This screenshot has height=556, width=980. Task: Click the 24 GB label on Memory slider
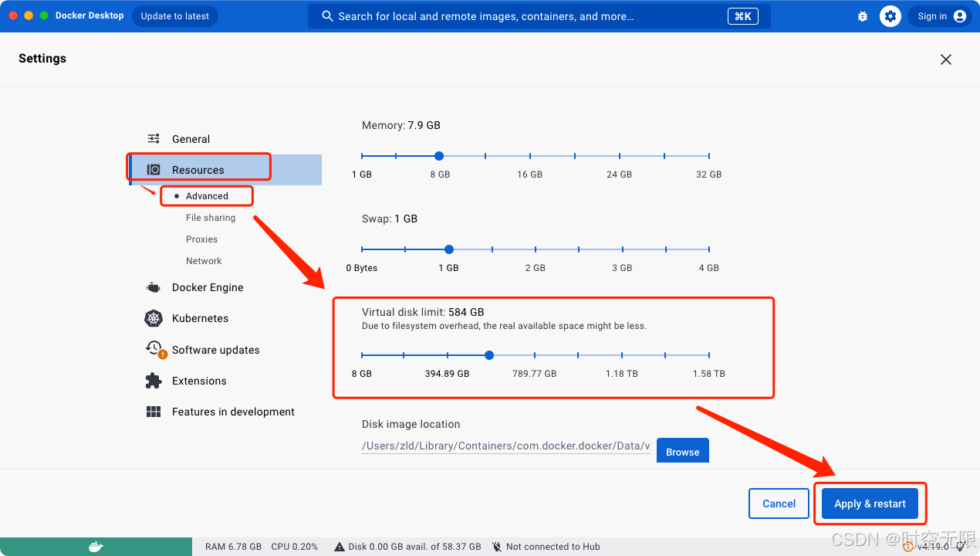click(x=619, y=175)
